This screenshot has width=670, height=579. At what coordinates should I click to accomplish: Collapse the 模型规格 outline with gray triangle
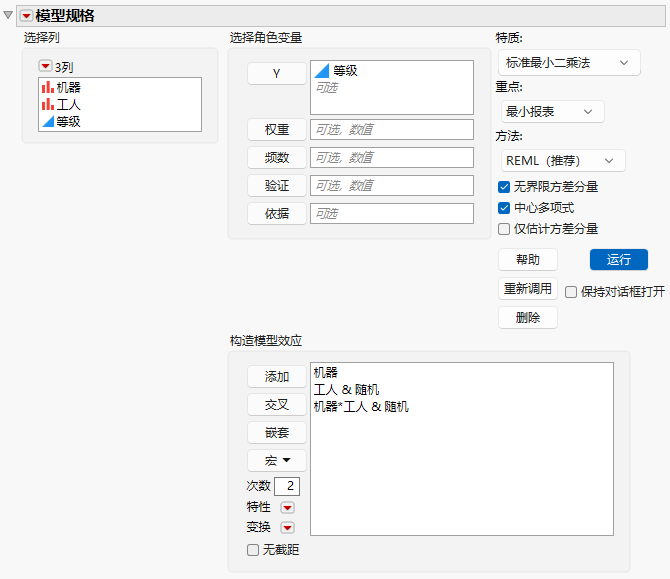(8, 15)
